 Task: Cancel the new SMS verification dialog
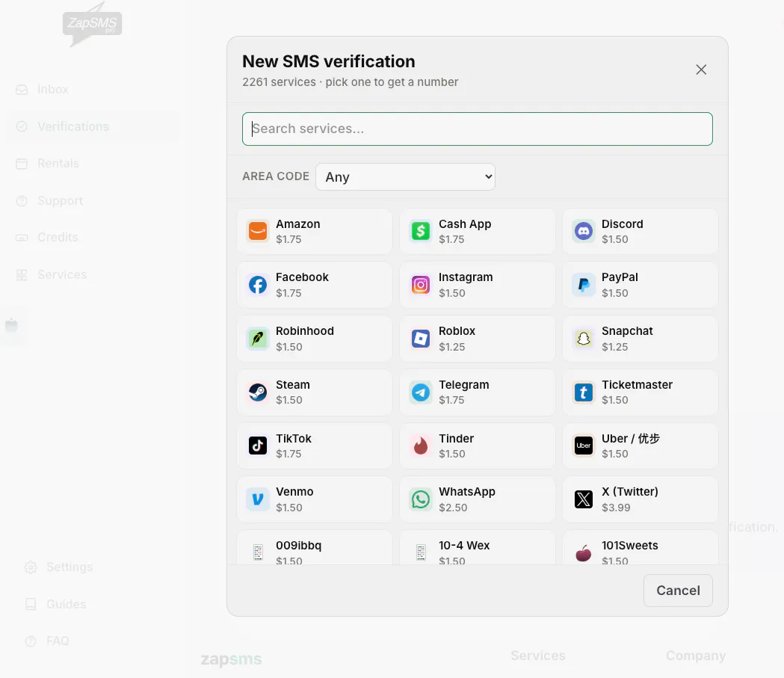coord(678,591)
